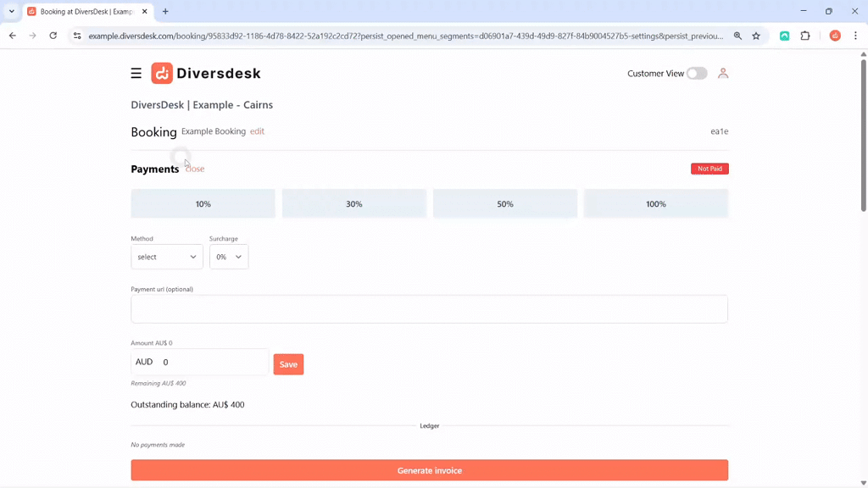Open the payment Method dropdown
The image size is (868, 488).
(167, 257)
